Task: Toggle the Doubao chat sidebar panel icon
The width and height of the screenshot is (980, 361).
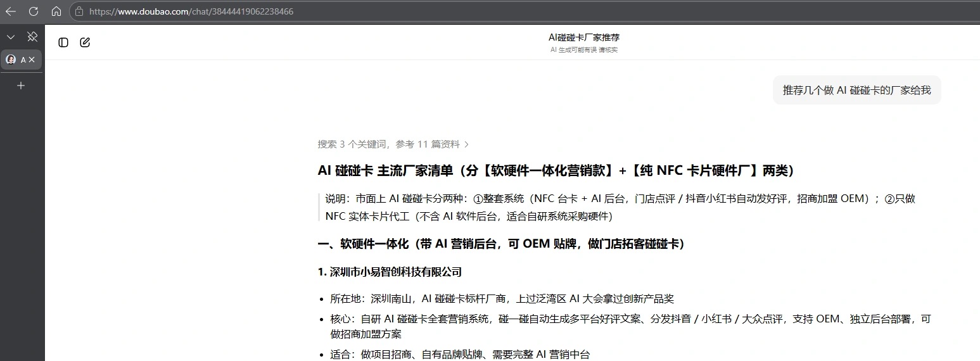Action: click(x=63, y=42)
